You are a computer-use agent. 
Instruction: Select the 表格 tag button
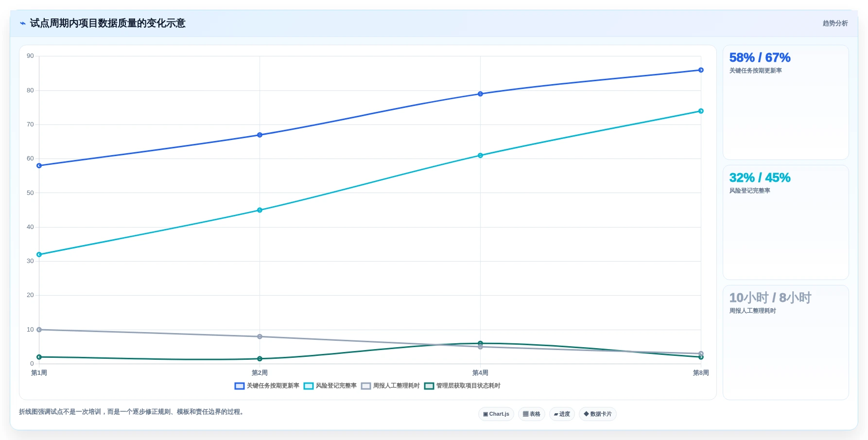click(x=532, y=414)
